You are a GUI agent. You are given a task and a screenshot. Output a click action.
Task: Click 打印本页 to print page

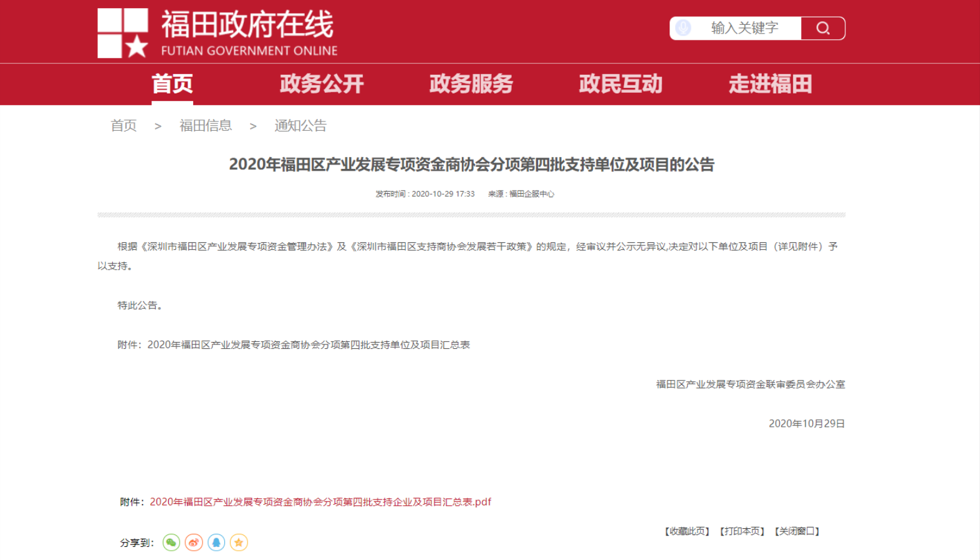[742, 531]
